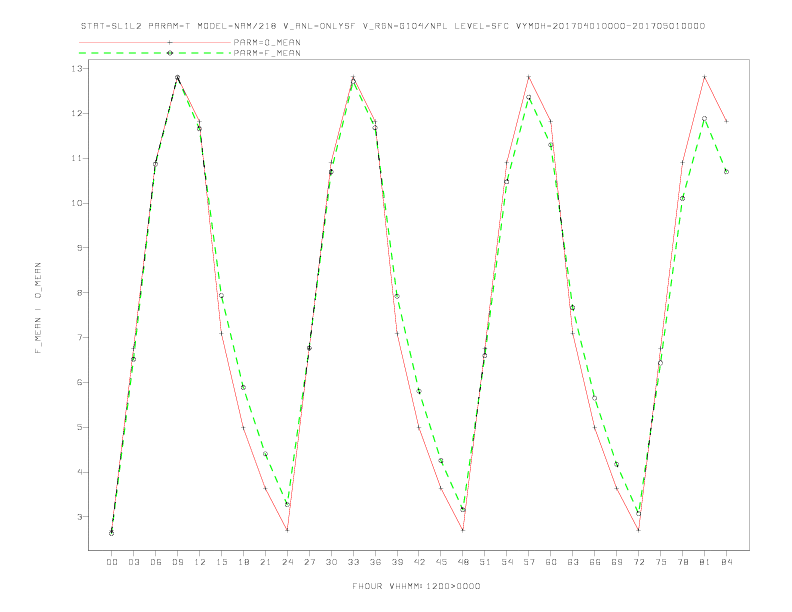Click the O_MEAN plus marker at hour 24
792x612 pixels.
pyautogui.click(x=287, y=530)
